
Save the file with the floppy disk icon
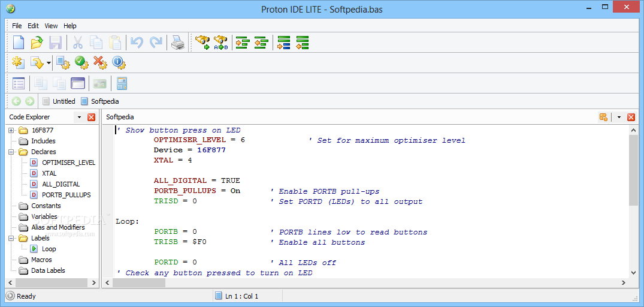(x=56, y=43)
